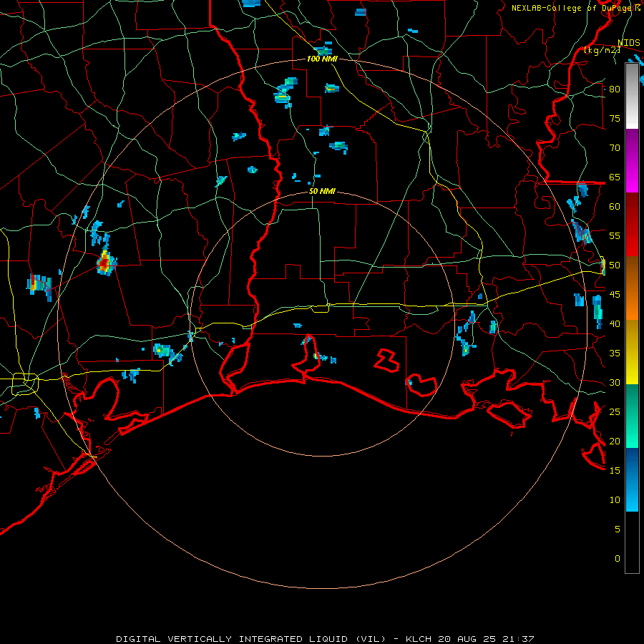Click the scale value 15
This screenshot has height=644, width=644.
[x=615, y=471]
